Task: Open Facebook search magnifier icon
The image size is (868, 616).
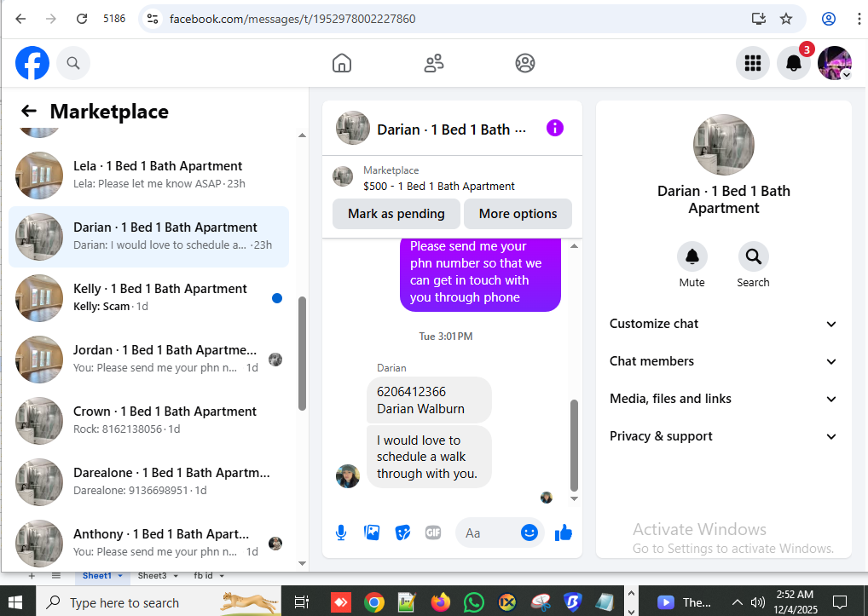Action: [73, 63]
